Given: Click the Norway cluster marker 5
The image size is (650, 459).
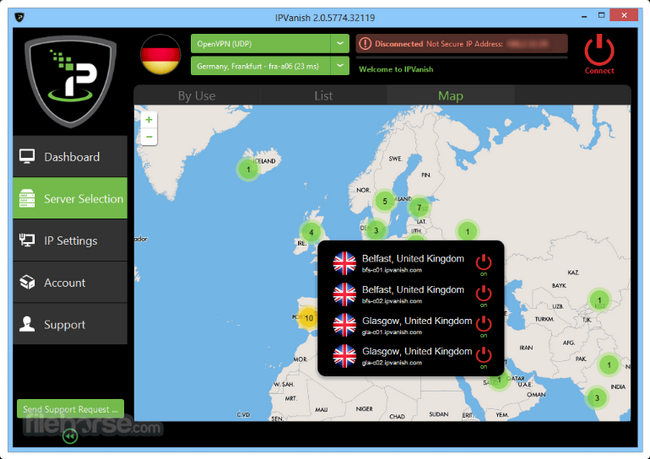Looking at the screenshot, I should pos(385,201).
